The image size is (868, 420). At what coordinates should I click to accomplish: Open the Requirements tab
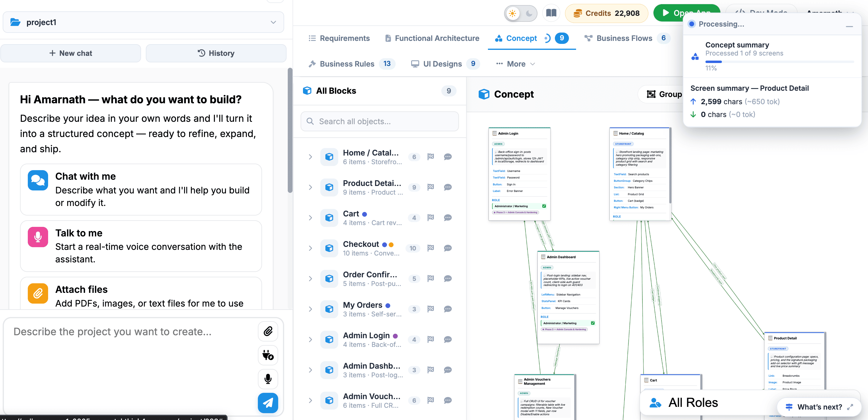[x=339, y=39]
